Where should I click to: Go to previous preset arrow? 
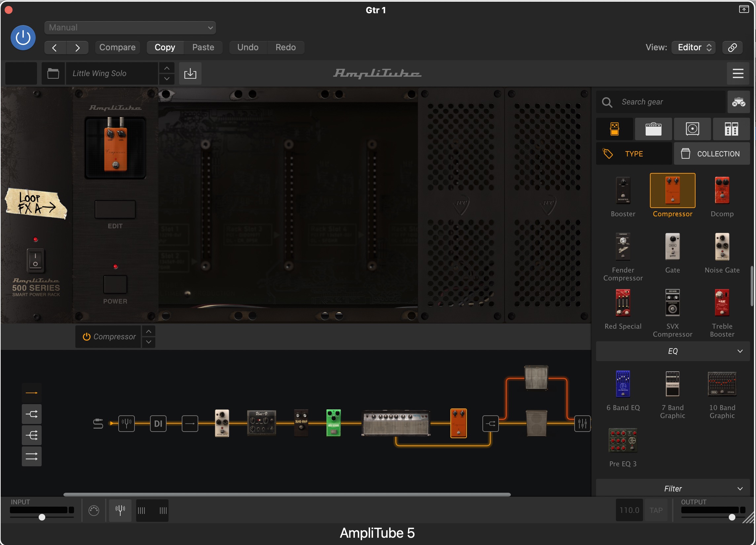(55, 48)
